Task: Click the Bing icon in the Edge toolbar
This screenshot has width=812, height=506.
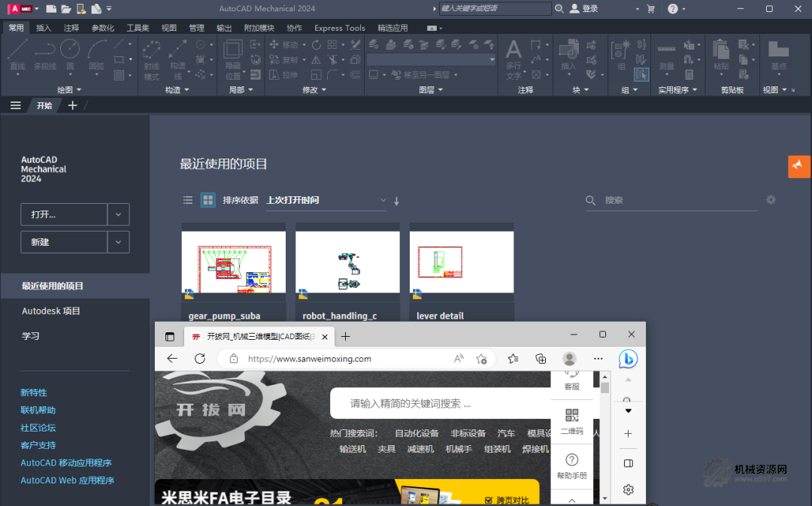Action: [x=629, y=359]
